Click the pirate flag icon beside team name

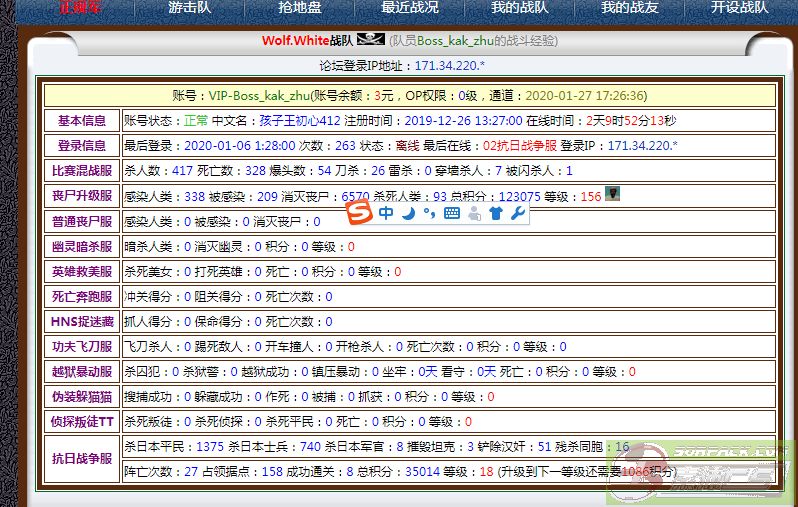(x=370, y=41)
